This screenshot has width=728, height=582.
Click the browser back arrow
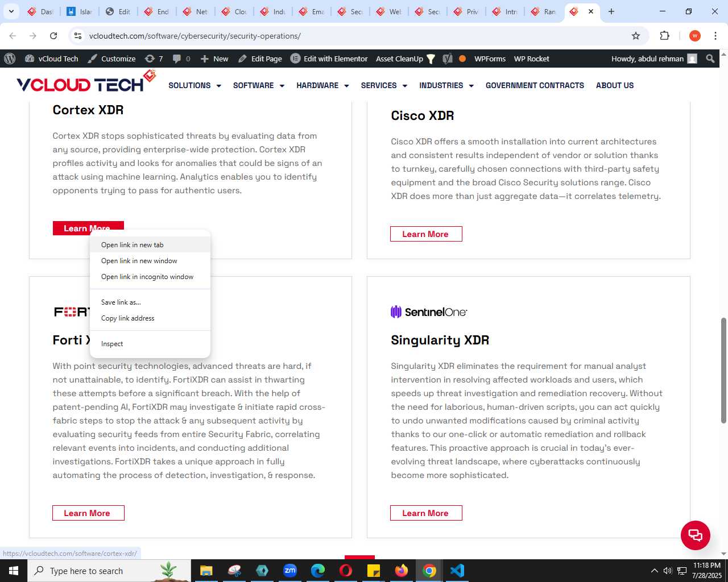(x=13, y=36)
